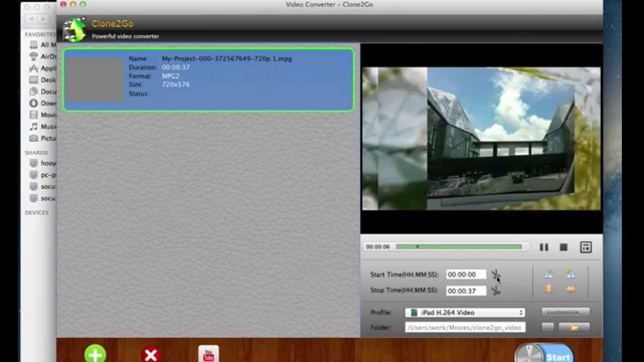Flip the video vertically with the orange up-down arrow

[549, 289]
